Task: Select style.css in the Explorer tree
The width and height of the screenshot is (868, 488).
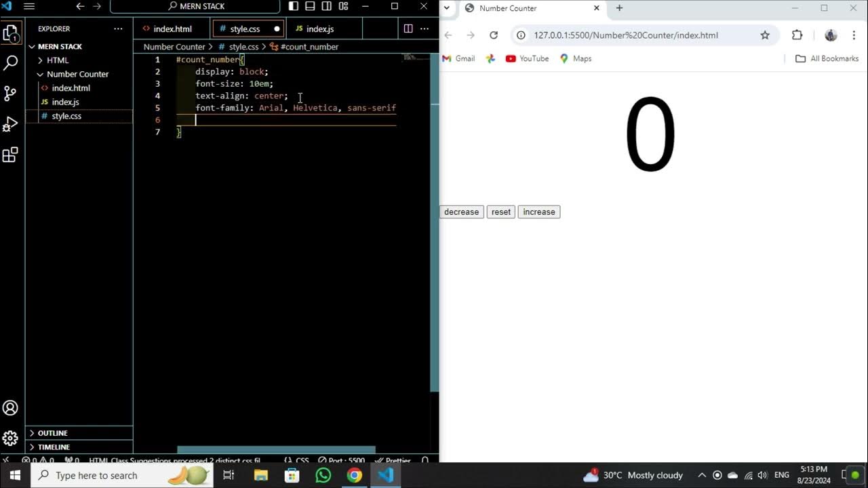Action: 66,116
